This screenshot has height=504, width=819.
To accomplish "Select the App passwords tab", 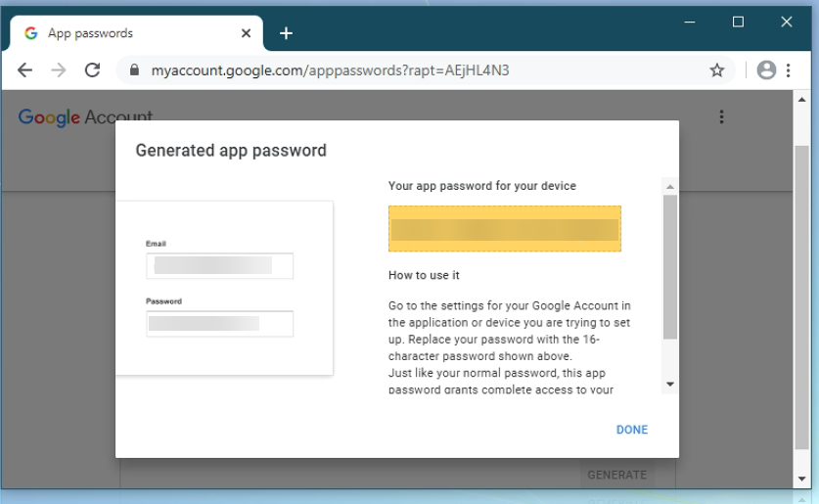I will [x=127, y=33].
